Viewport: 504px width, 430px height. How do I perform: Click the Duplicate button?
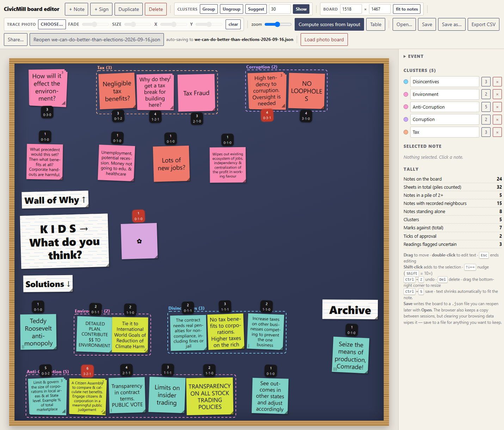pos(129,9)
